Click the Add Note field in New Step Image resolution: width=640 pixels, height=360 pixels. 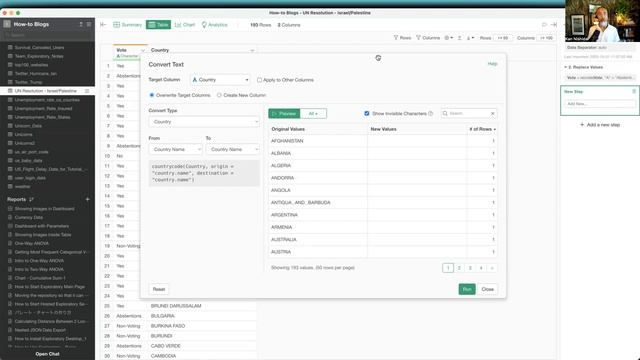pyautogui.click(x=600, y=104)
